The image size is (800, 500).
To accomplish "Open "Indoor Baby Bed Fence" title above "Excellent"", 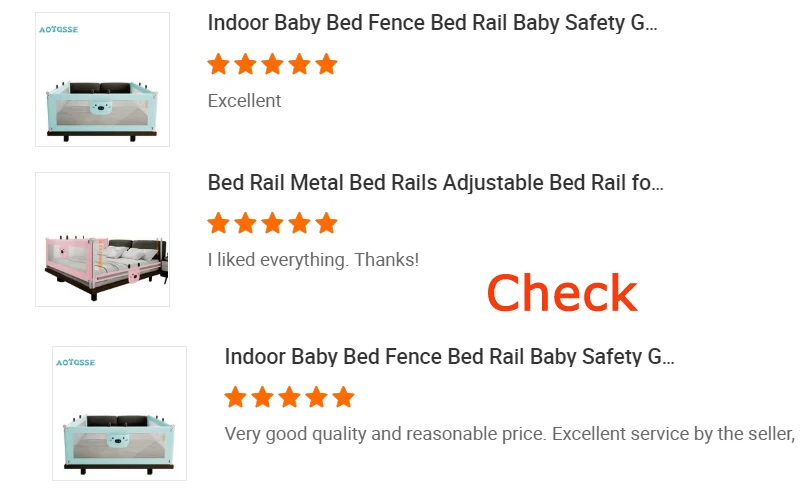I will coord(432,24).
